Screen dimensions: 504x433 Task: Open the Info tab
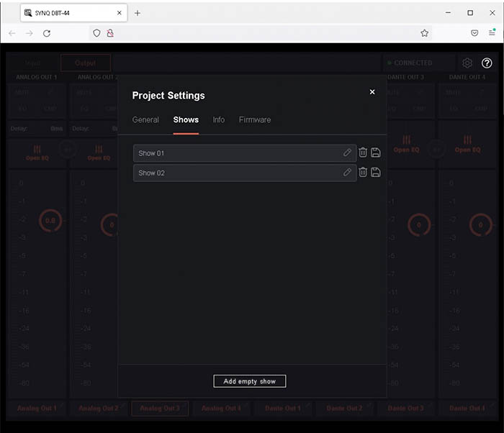tap(218, 120)
